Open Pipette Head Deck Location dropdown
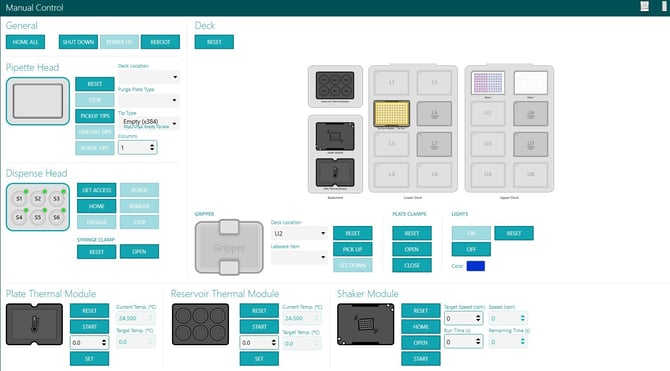 [x=149, y=77]
